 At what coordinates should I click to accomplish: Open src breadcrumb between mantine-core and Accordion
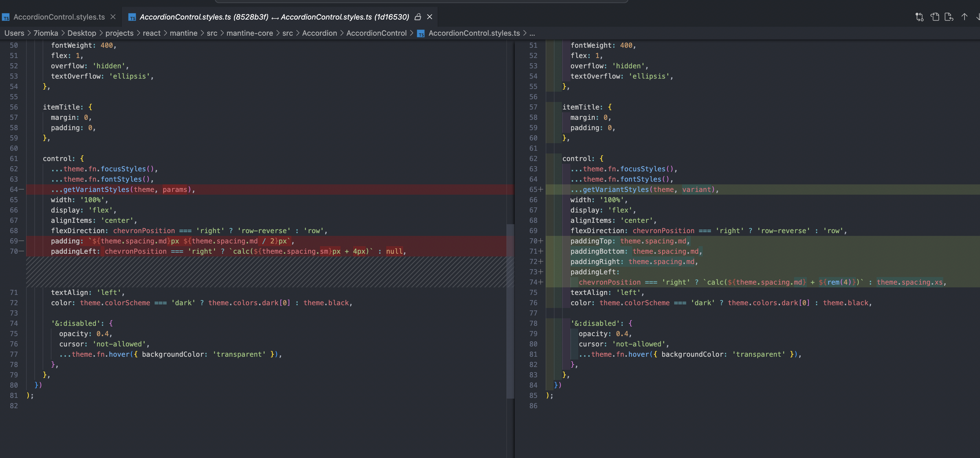(x=288, y=33)
